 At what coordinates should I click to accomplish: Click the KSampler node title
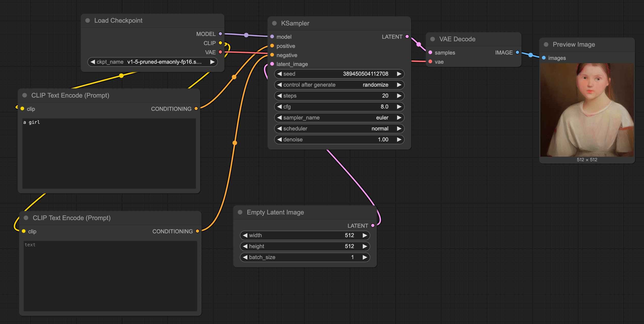coord(295,23)
